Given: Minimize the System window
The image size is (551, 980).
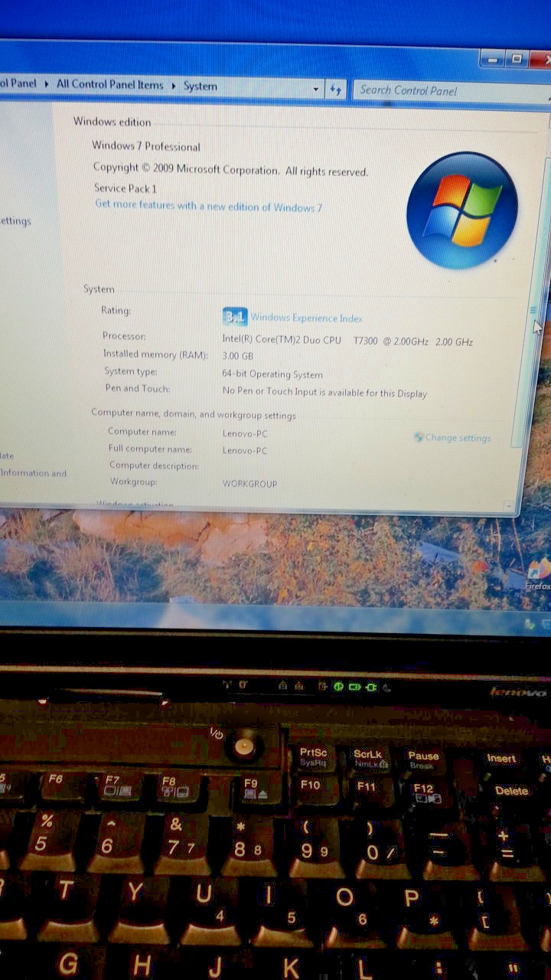Looking at the screenshot, I should 493,59.
